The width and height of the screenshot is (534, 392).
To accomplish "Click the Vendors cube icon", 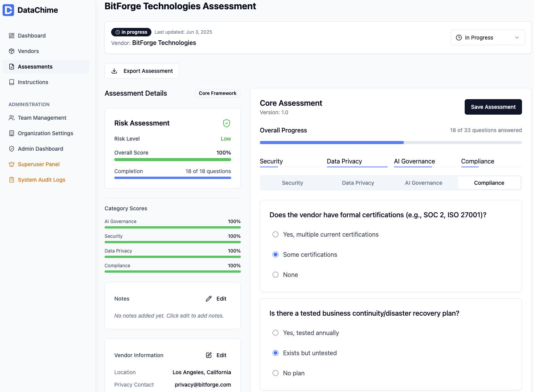I will pyautogui.click(x=12, y=51).
